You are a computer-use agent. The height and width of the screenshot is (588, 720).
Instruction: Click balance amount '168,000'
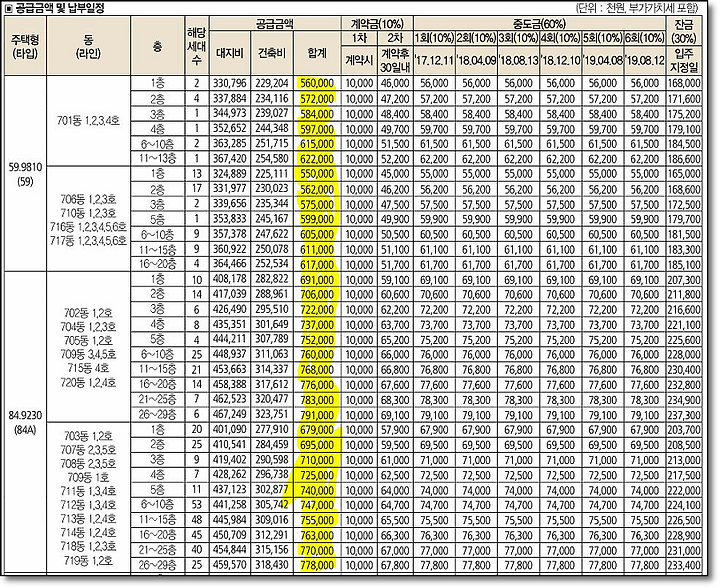684,84
